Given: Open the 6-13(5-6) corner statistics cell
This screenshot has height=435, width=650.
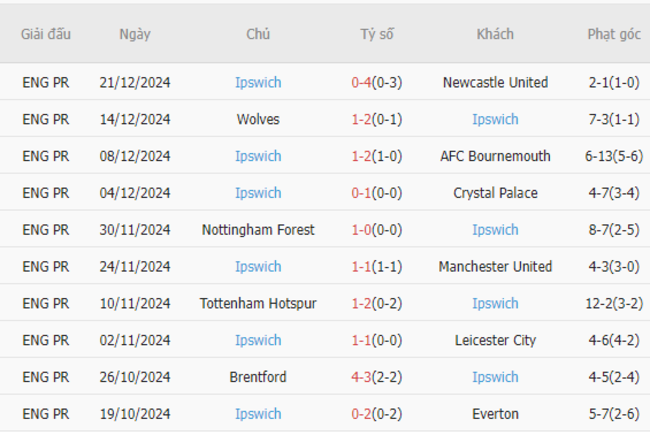Looking at the screenshot, I should point(614,156).
